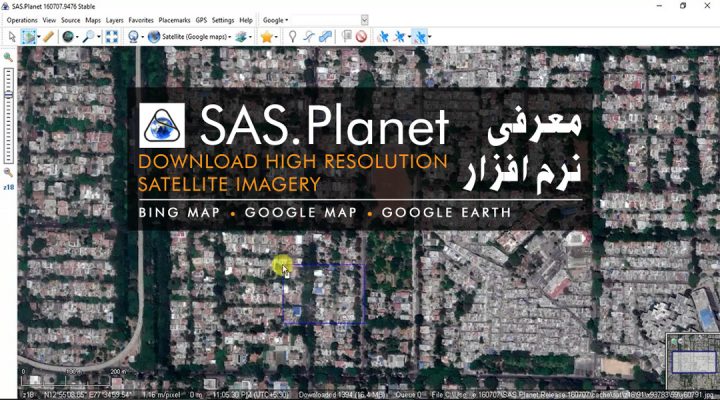Open the View menu
Screen dimensions: 720x400
[49, 20]
